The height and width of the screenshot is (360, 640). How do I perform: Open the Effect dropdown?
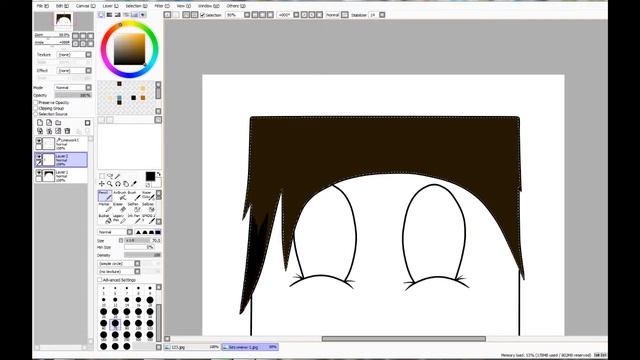[x=74, y=71]
